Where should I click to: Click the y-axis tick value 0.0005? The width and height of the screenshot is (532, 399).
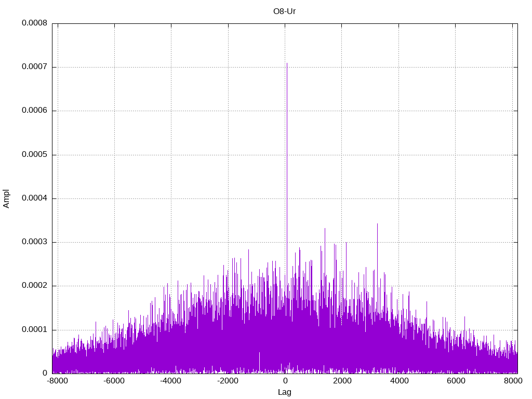point(34,155)
